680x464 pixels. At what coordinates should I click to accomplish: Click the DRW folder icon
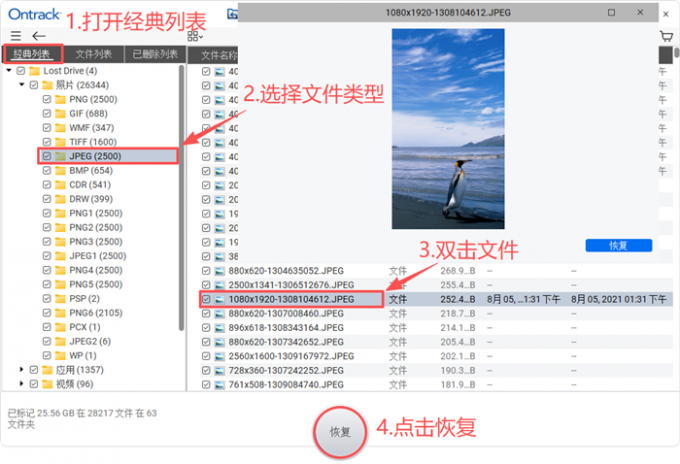(60, 199)
